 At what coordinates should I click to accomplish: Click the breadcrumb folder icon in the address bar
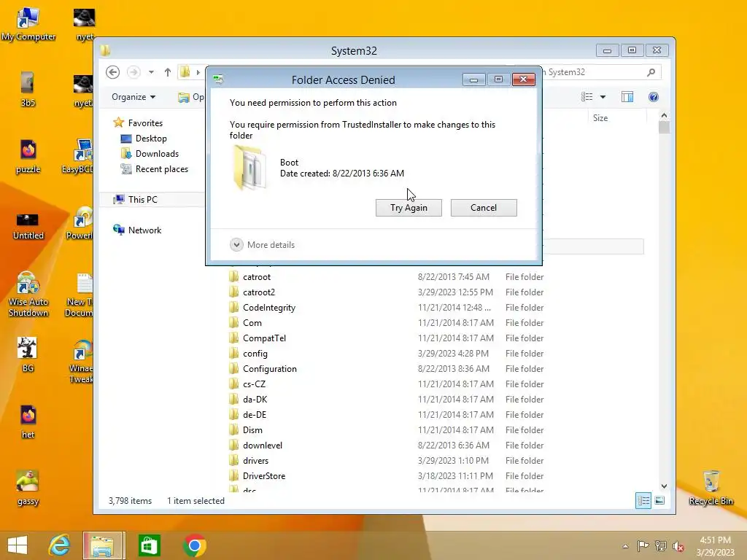[x=185, y=72]
